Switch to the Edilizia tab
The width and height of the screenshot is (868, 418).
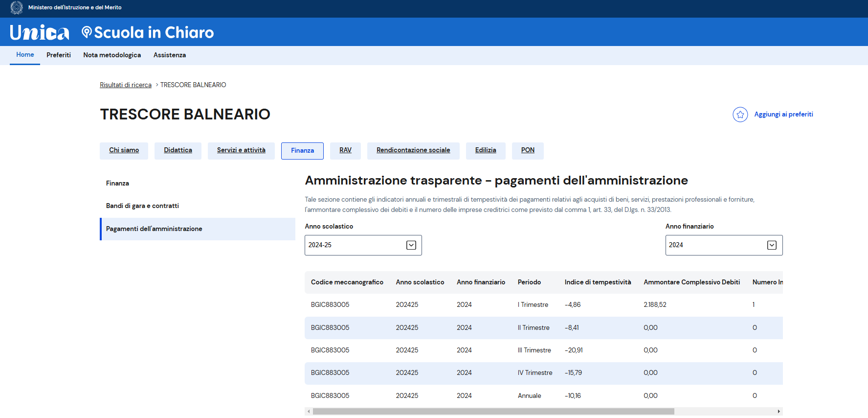485,151
